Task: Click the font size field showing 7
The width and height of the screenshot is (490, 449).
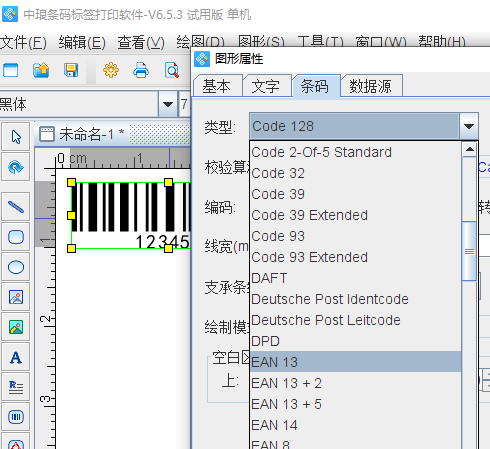Action: (x=185, y=104)
